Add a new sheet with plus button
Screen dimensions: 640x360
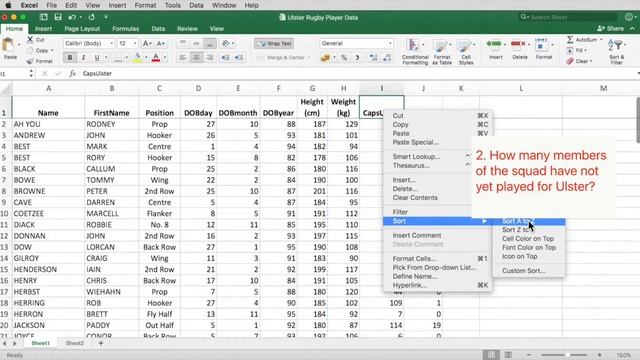[x=101, y=343]
